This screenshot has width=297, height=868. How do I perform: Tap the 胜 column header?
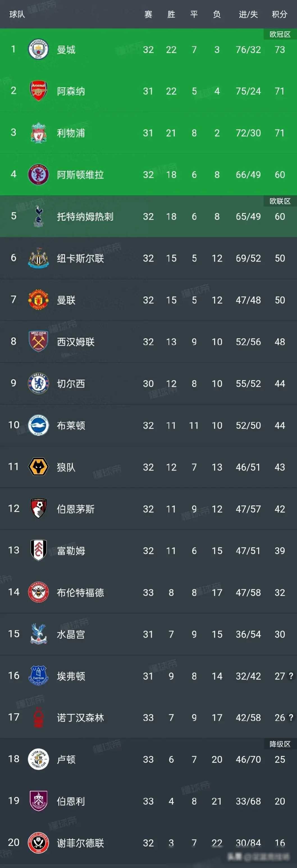[171, 14]
